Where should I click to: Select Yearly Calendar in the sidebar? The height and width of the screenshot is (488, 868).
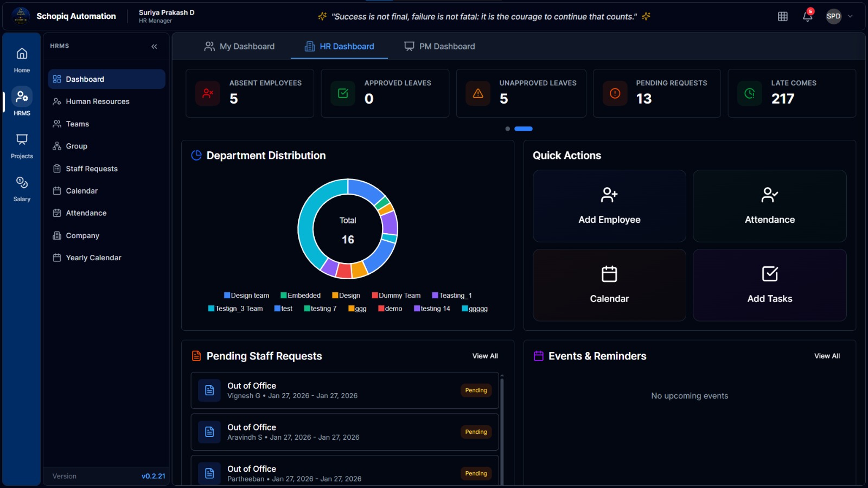click(x=93, y=258)
